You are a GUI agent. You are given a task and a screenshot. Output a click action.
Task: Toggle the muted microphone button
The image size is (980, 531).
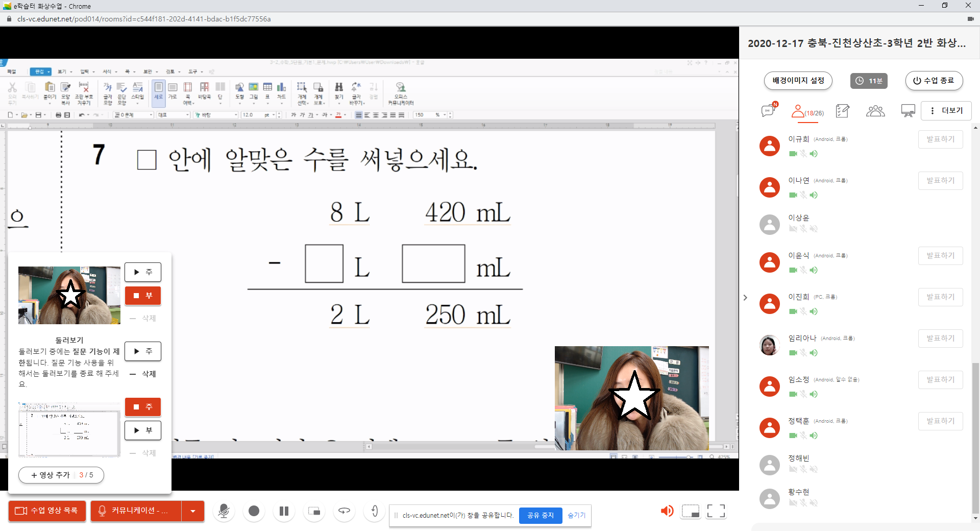coord(224,511)
